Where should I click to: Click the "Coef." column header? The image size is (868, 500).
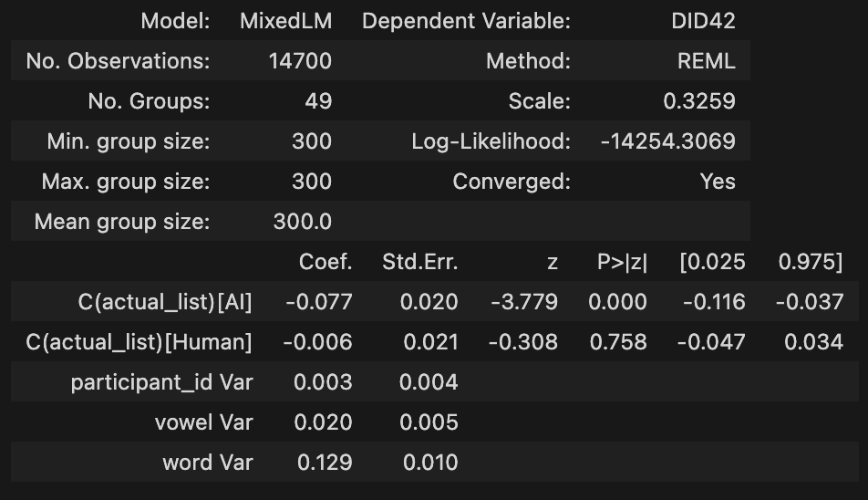325,262
